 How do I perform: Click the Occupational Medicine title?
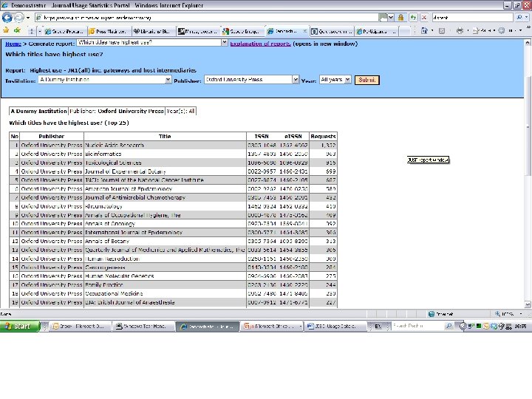pyautogui.click(x=114, y=294)
